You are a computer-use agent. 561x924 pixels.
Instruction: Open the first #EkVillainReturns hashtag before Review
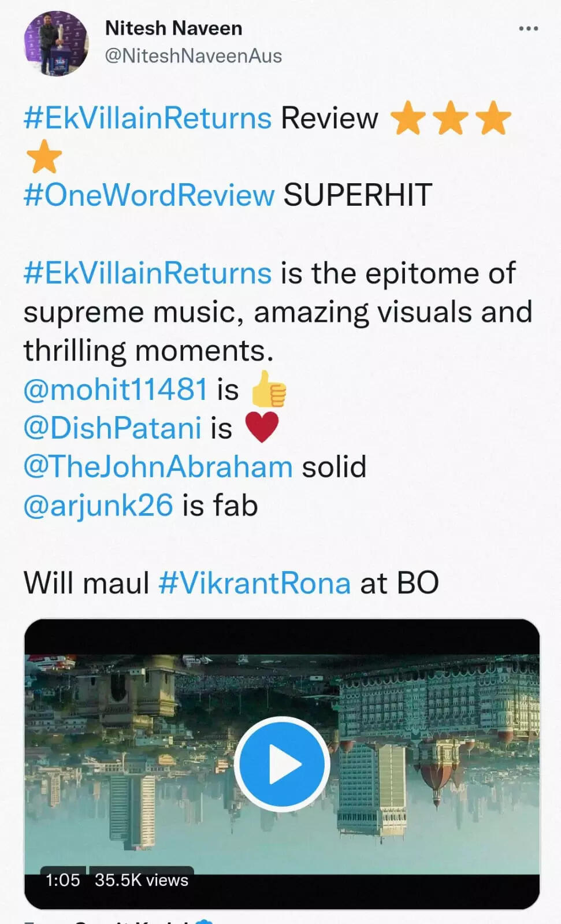point(147,118)
